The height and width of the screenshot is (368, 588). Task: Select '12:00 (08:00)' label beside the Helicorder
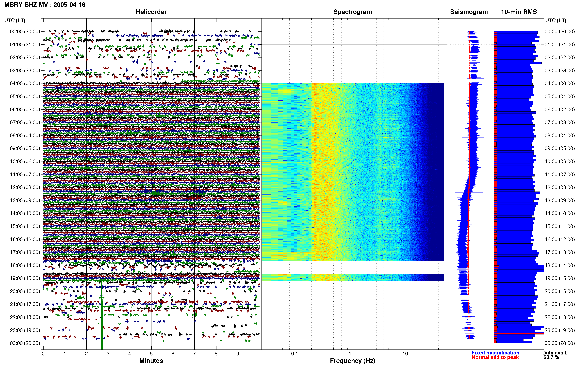pyautogui.click(x=25, y=187)
